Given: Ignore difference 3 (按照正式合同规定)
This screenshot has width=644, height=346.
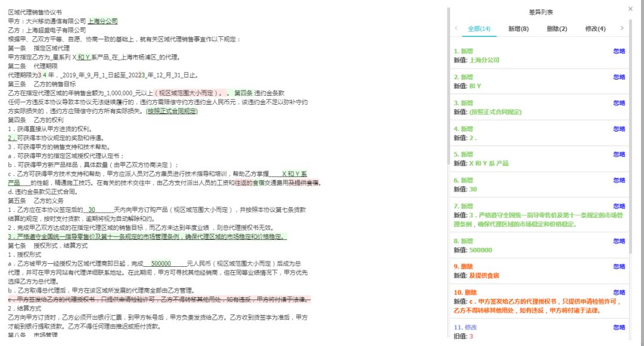Looking at the screenshot, I should pos(619,102).
